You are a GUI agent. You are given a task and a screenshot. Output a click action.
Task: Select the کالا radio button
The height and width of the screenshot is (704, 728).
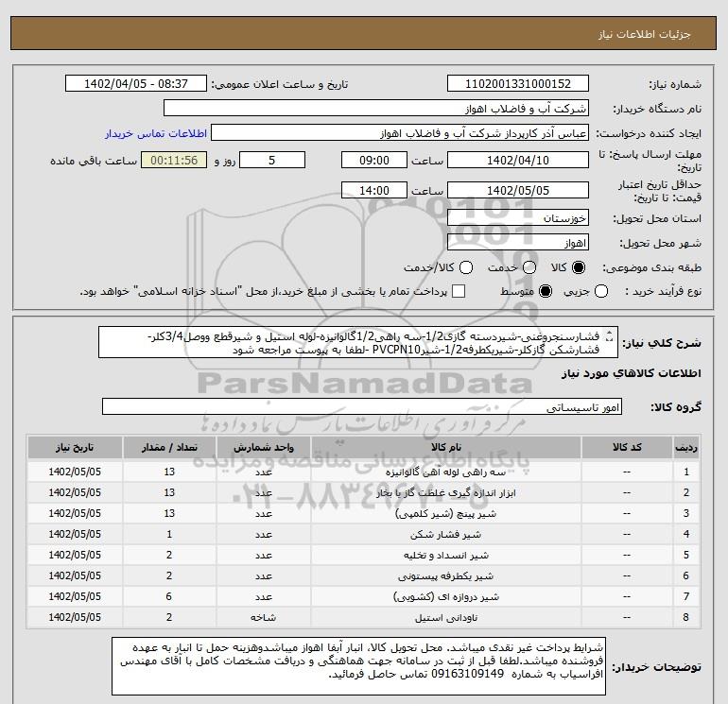click(x=579, y=267)
